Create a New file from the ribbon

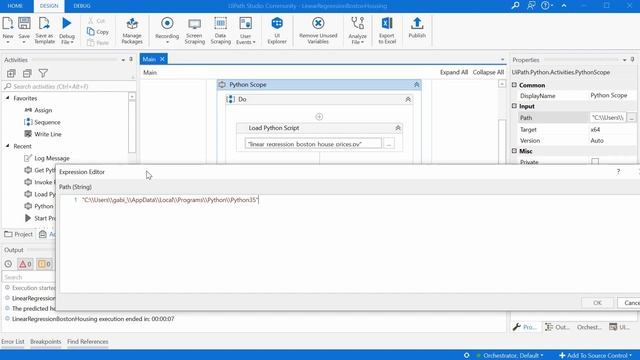coord(8,29)
